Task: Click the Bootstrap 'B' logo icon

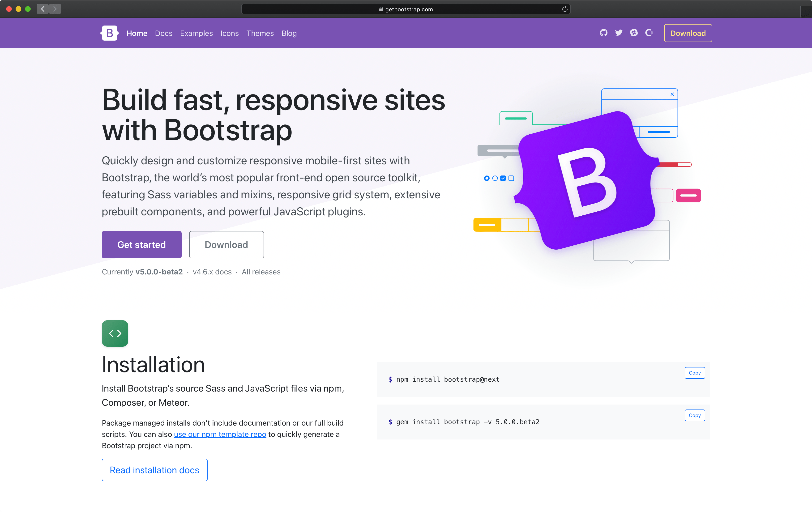Action: pos(110,33)
